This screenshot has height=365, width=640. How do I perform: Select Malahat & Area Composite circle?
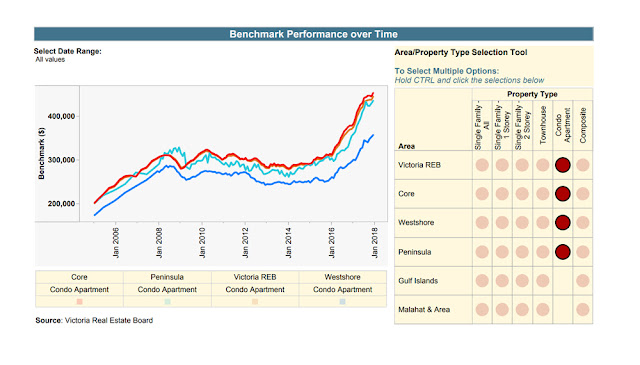(582, 309)
